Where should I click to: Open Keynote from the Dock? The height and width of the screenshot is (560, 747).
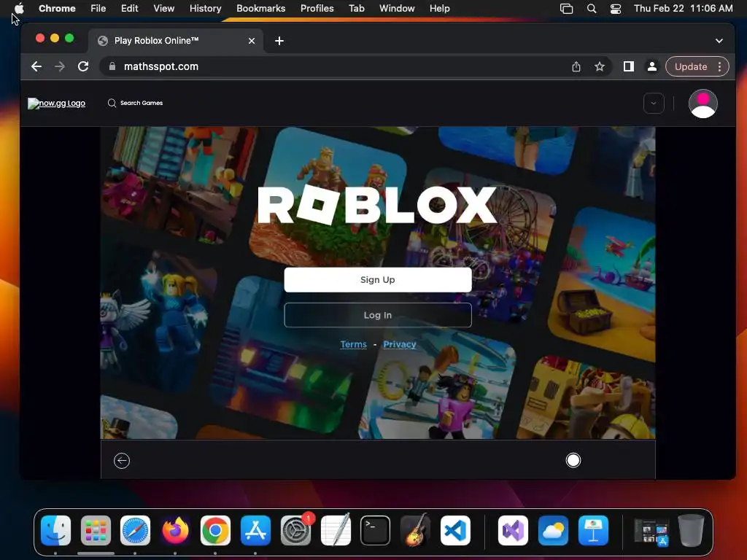click(593, 531)
